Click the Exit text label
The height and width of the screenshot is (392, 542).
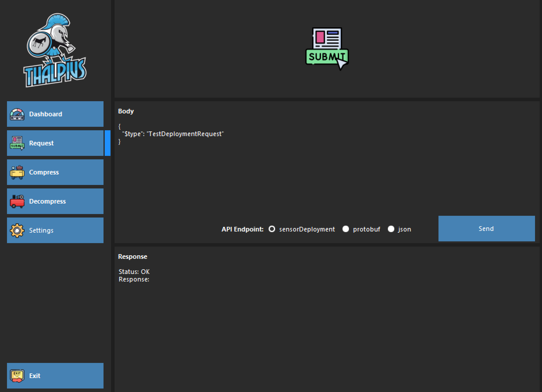[35, 376]
